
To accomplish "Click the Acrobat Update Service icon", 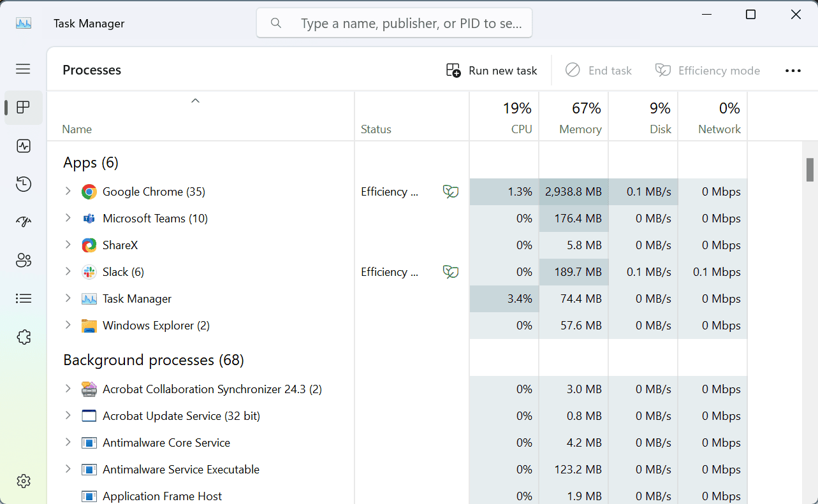I will 89,416.
